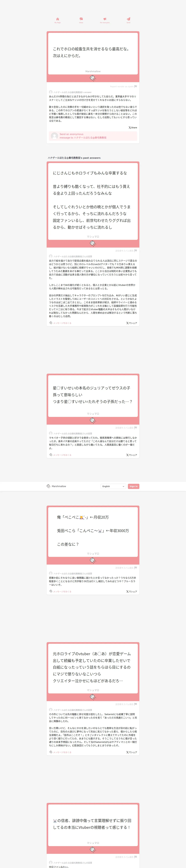
Task: Open the 元ホロライブのvtuber question card
Action: [93, 672]
